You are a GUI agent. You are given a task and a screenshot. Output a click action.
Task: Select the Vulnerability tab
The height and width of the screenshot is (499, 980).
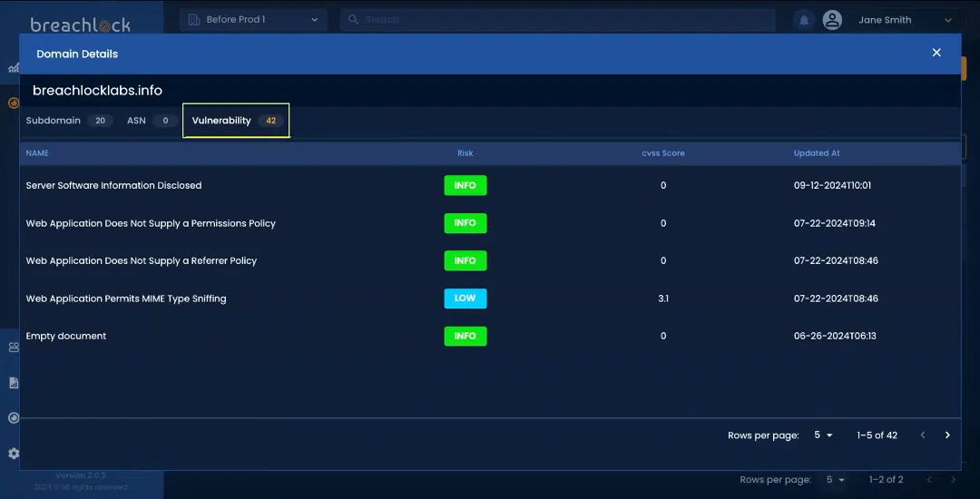[x=236, y=121]
